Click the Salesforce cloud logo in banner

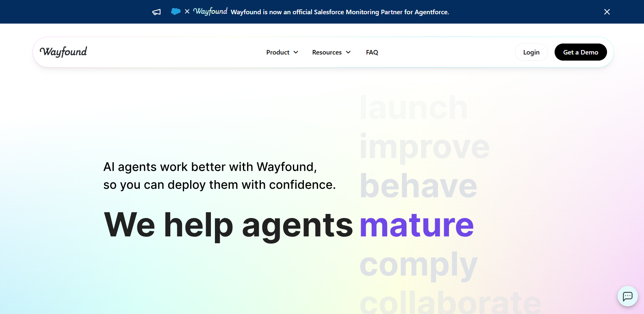point(176,11)
